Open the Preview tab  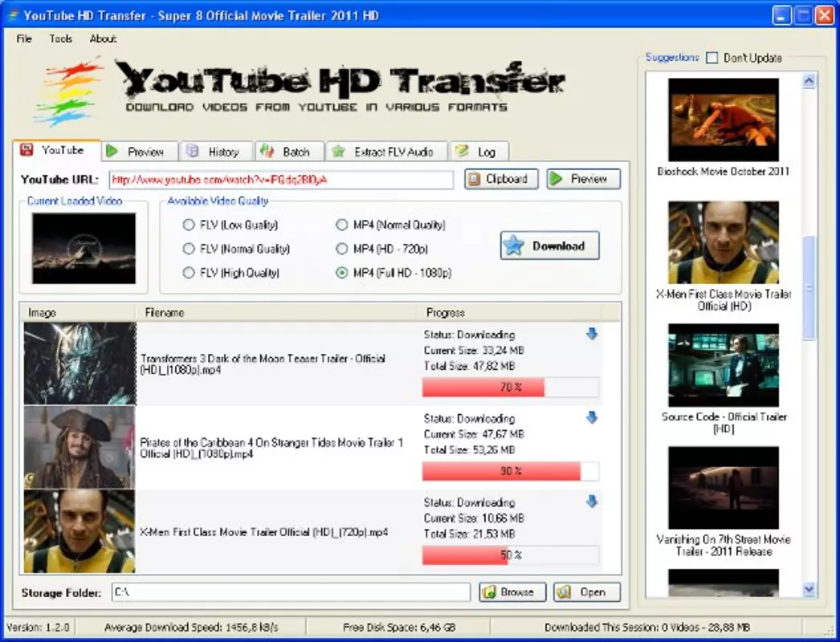pyautogui.click(x=139, y=152)
